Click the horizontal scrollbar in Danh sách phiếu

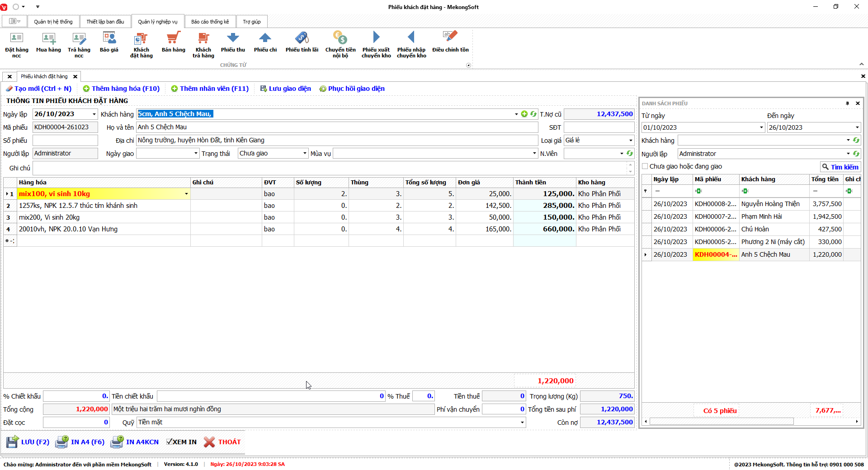(721, 421)
